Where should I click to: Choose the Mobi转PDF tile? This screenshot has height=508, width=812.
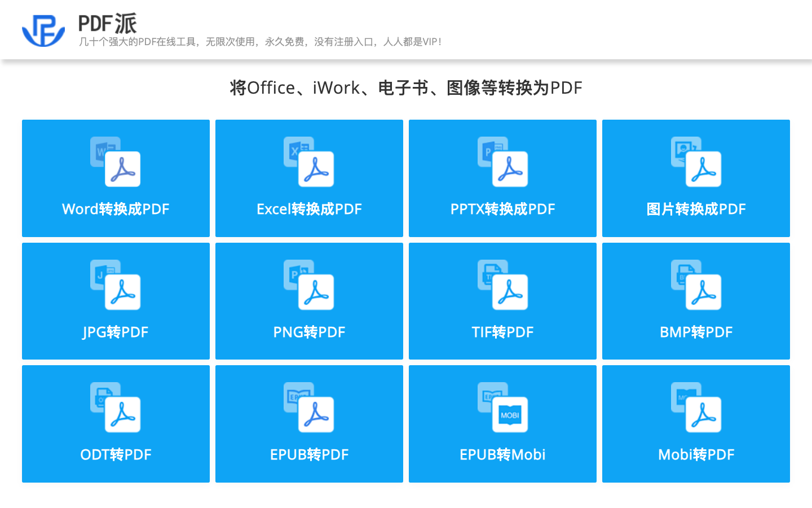click(696, 424)
